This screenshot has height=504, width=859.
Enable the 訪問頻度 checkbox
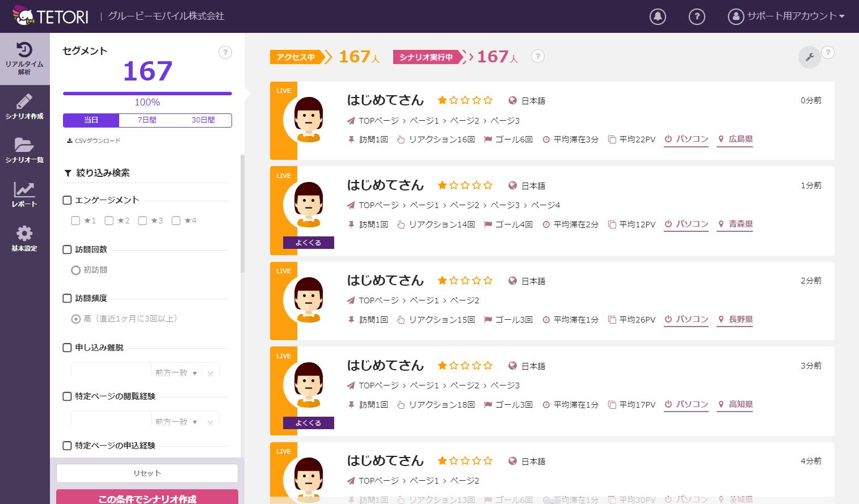pyautogui.click(x=67, y=298)
